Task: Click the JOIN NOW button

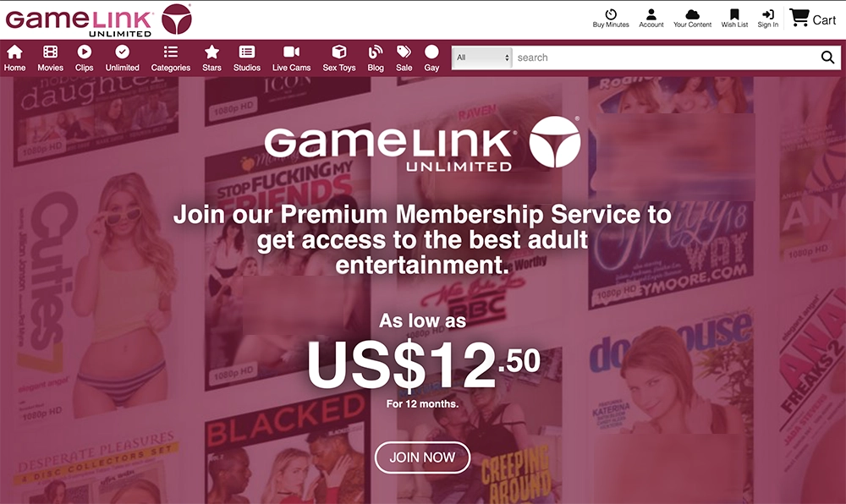Action: pyautogui.click(x=422, y=457)
